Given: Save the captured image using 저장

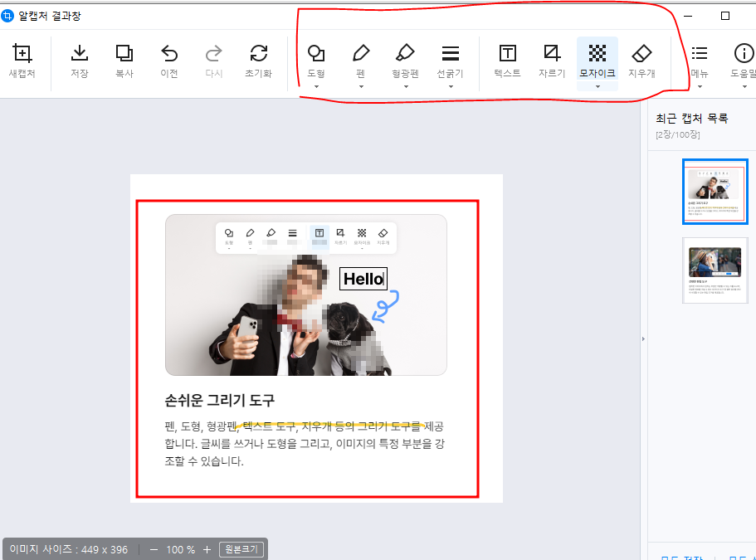Looking at the screenshot, I should pos(77,63).
